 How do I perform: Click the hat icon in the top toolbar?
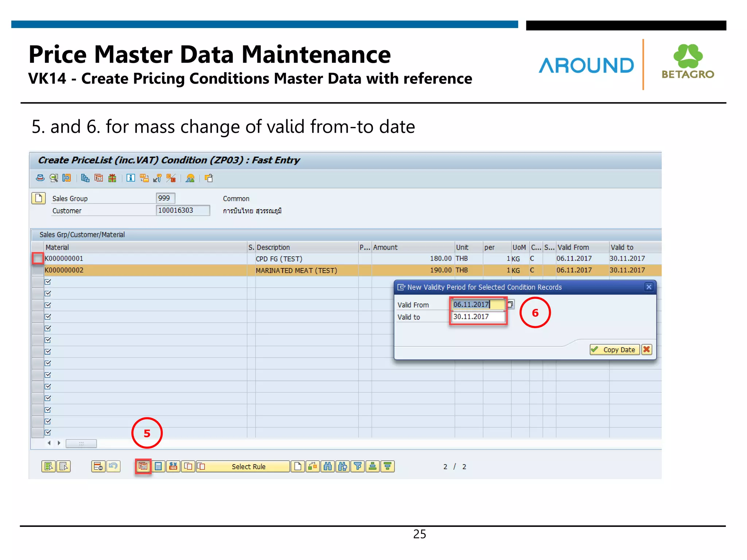pos(40,178)
